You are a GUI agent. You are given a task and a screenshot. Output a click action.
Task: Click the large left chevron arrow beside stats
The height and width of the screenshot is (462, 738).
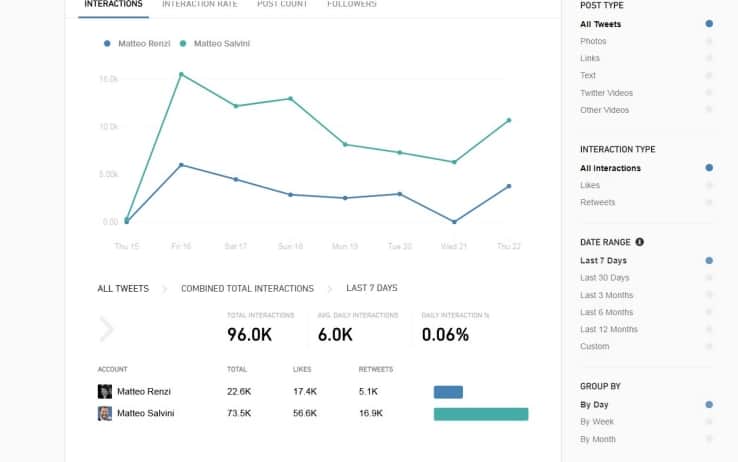pyautogui.click(x=106, y=328)
